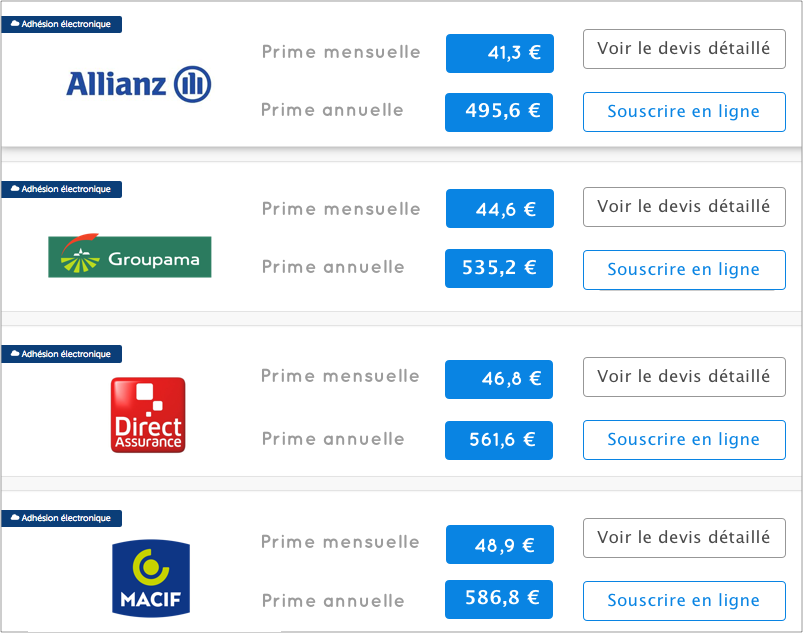Image resolution: width=803 pixels, height=633 pixels.
Task: Click Souscrire en ligne for Direct Assurance
Action: (x=683, y=439)
